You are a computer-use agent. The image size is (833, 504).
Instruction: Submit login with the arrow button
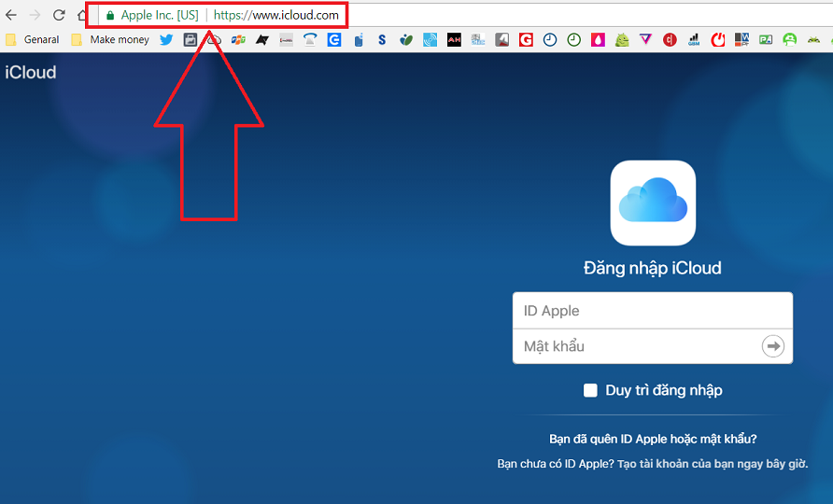pyautogui.click(x=773, y=346)
